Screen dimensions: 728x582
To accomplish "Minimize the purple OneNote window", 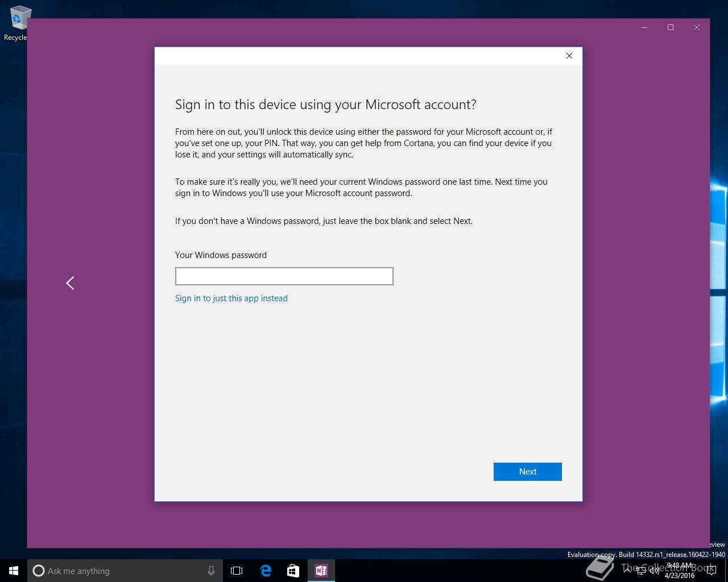I will tap(644, 27).
